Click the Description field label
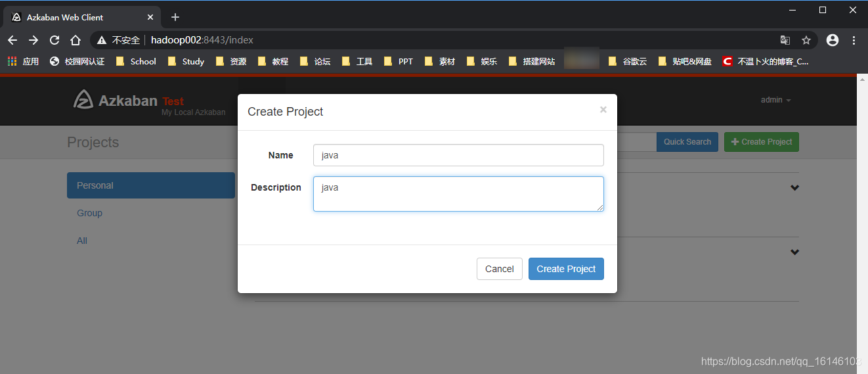Image resolution: width=868 pixels, height=374 pixels. pos(276,187)
